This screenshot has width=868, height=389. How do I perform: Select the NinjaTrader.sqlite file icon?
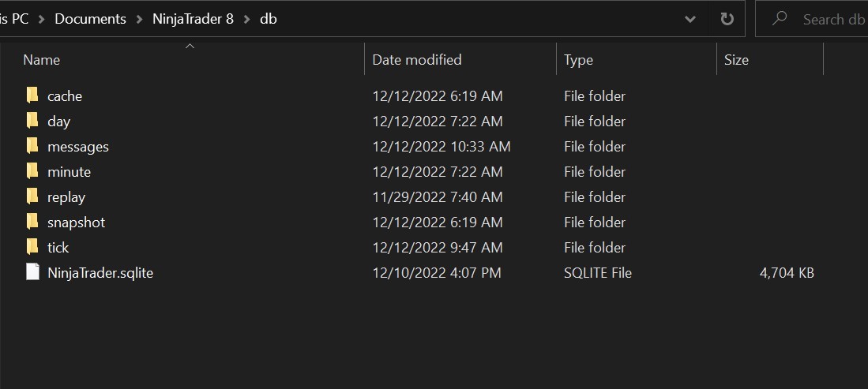[32, 273]
